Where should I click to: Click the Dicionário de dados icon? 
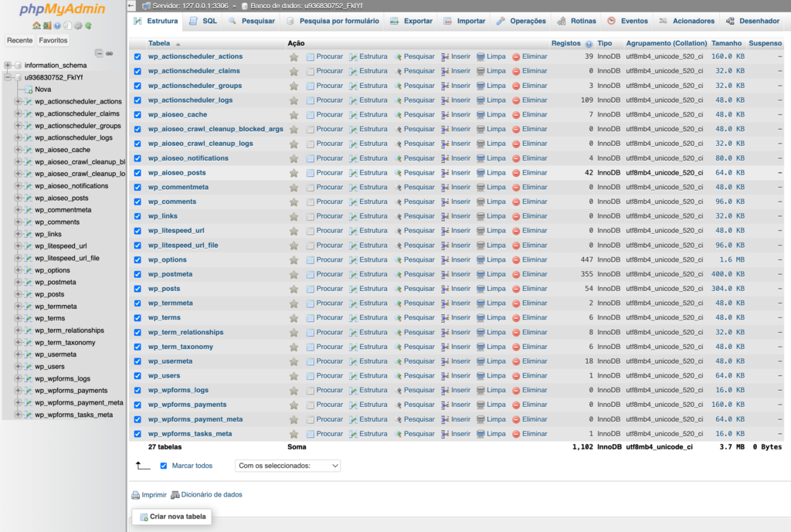tap(175, 495)
